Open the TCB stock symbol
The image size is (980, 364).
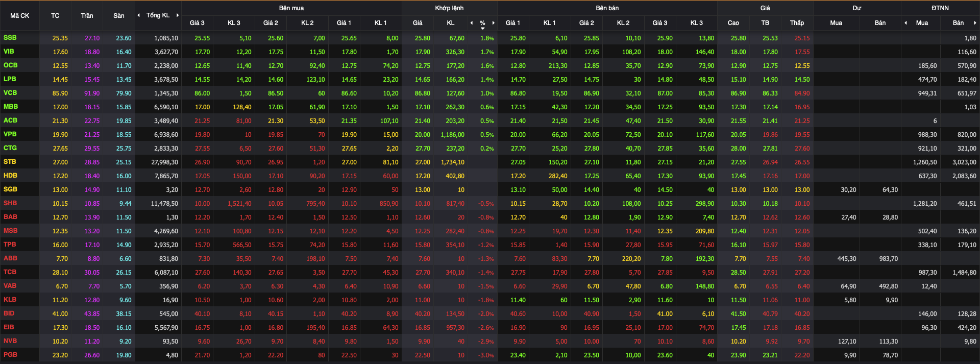[x=10, y=272]
